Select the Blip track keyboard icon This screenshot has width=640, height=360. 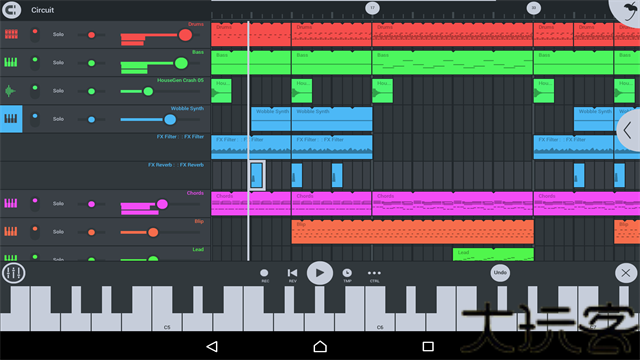pos(11,231)
